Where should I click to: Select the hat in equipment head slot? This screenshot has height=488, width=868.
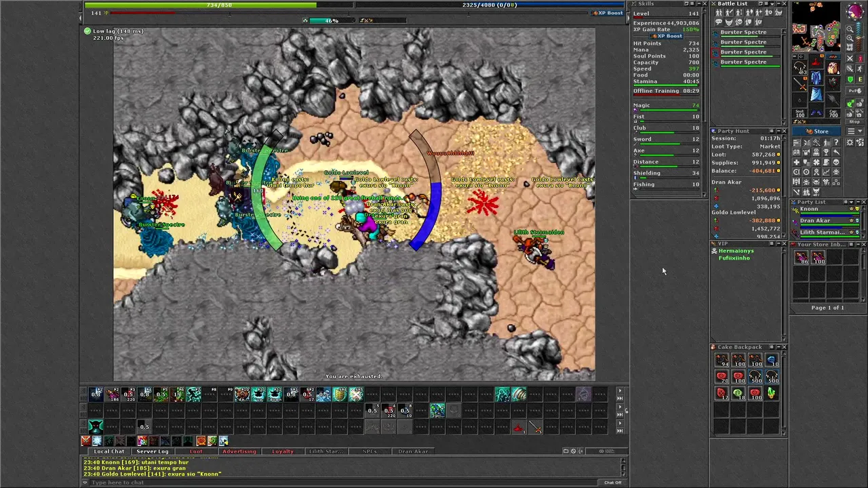tap(816, 61)
